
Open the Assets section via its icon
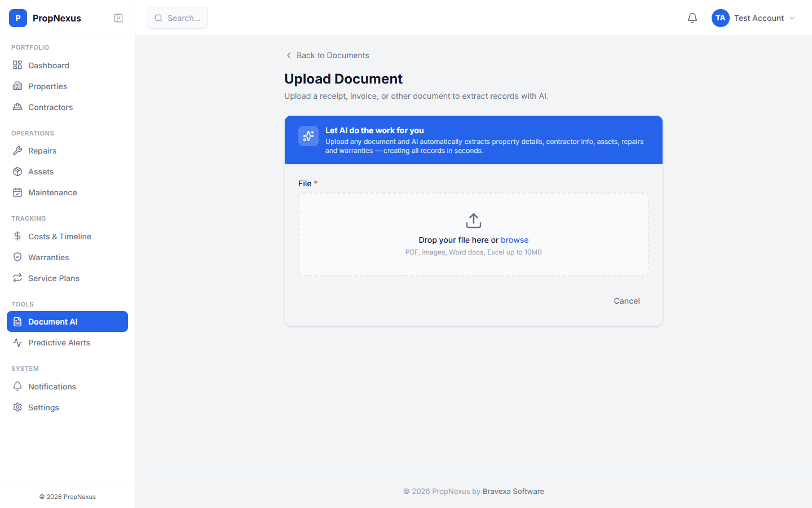click(x=17, y=172)
